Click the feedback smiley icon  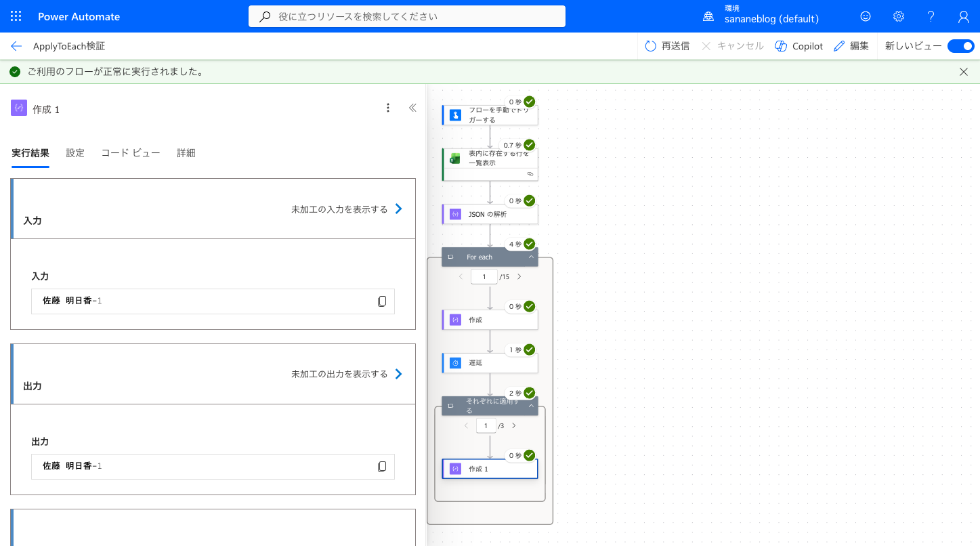click(x=866, y=16)
